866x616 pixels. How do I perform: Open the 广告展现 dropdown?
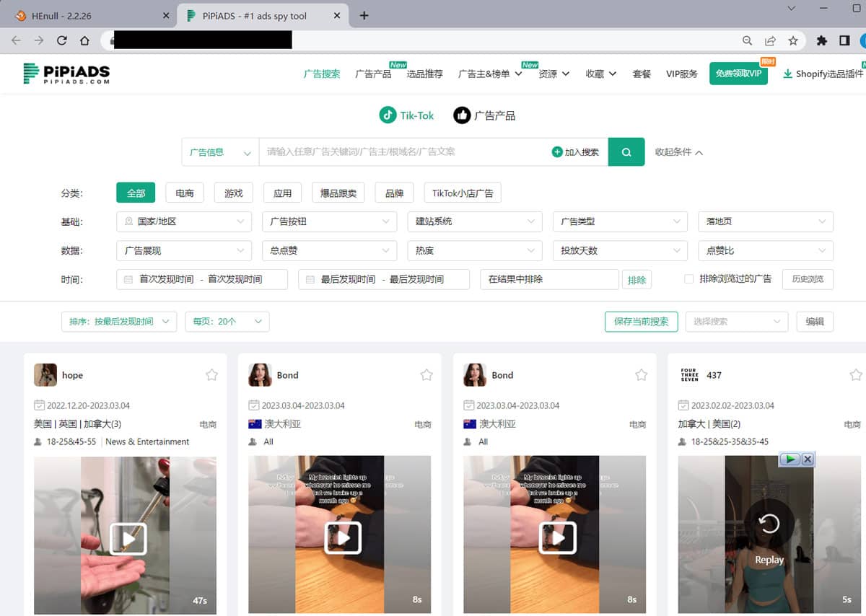[x=184, y=250]
